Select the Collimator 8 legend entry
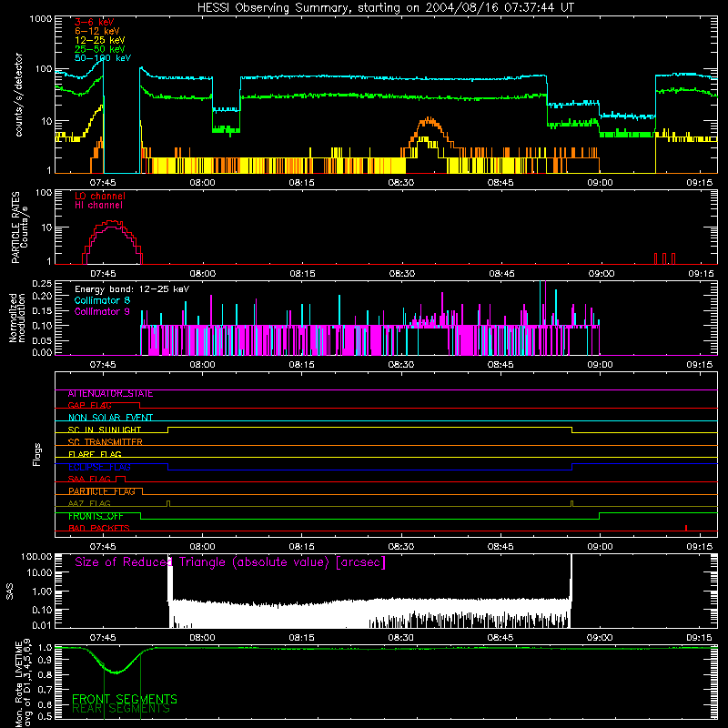 (x=102, y=300)
